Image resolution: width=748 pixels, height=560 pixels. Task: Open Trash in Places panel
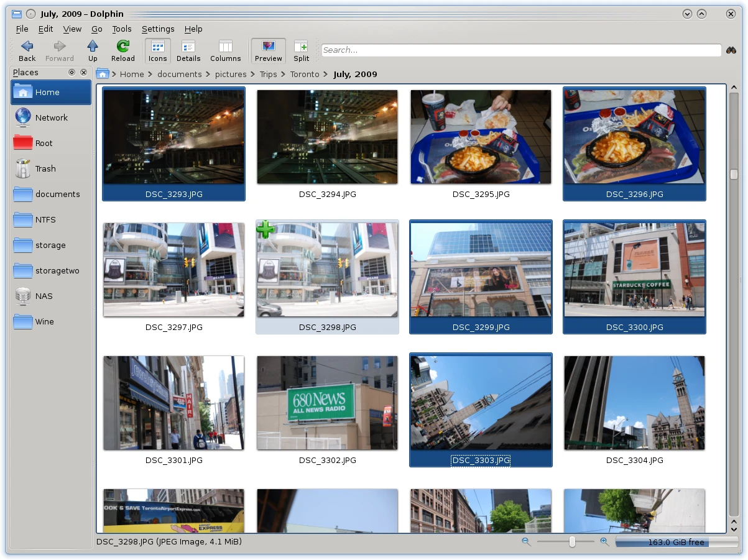click(51, 168)
